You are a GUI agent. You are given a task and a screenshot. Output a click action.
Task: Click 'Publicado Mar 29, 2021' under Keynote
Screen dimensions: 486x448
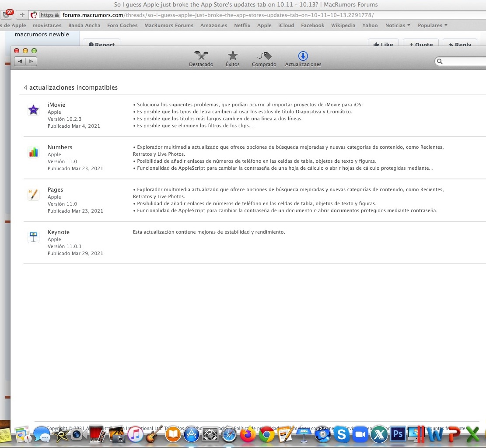pos(75,253)
